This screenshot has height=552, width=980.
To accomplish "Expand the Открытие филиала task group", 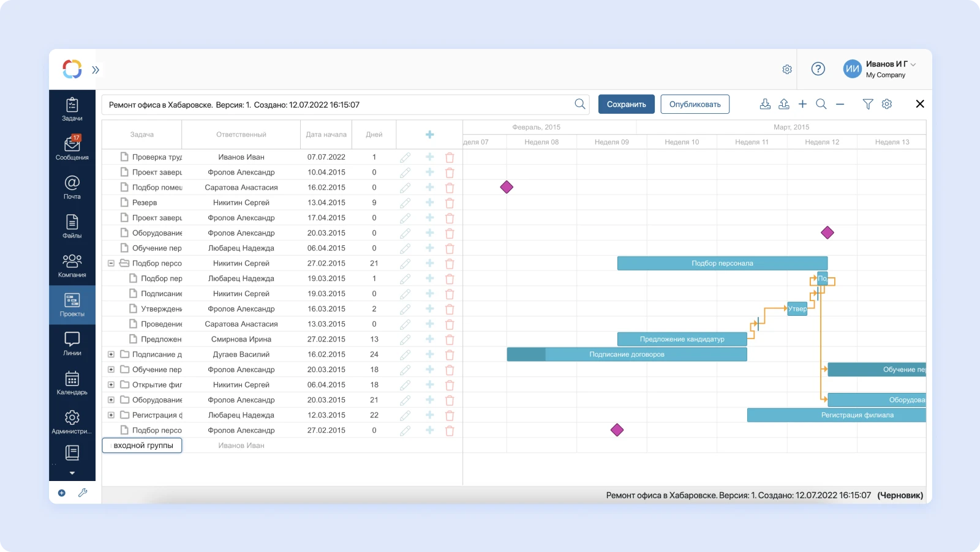I will 111,385.
